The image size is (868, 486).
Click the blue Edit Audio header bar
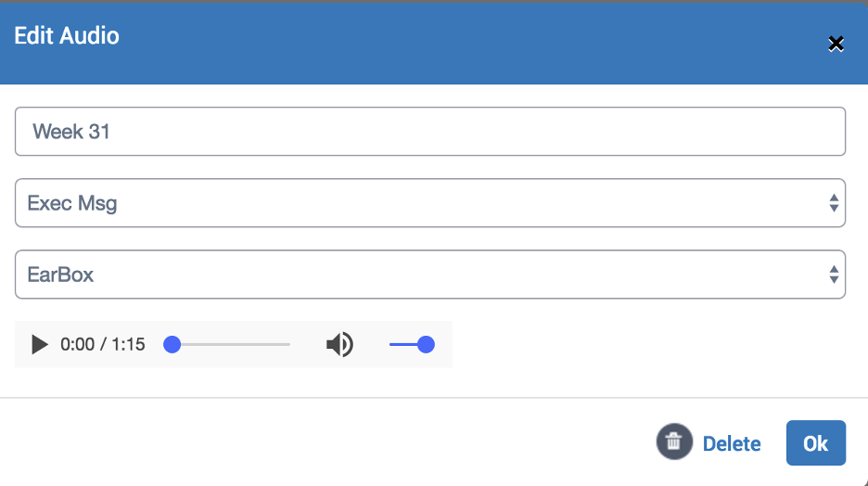pos(434,44)
